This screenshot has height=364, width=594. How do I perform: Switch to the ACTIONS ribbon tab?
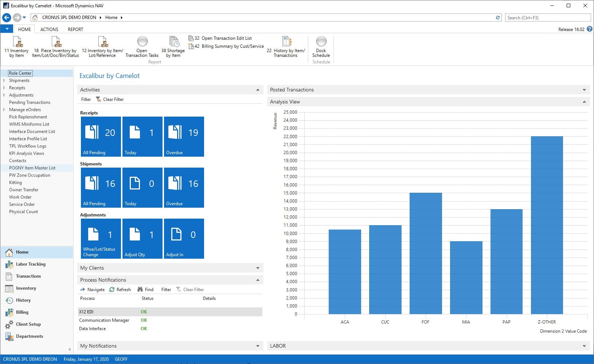pyautogui.click(x=49, y=29)
